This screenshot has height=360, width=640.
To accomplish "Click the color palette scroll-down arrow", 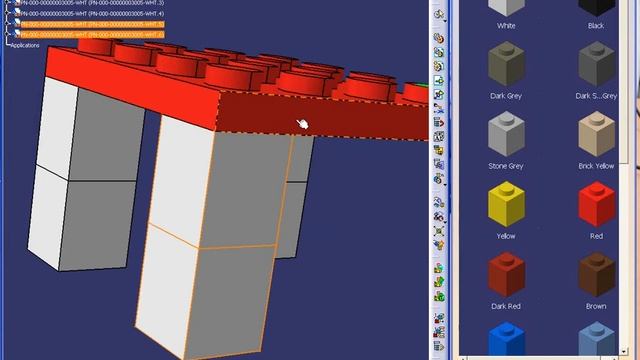I will click(x=624, y=351).
